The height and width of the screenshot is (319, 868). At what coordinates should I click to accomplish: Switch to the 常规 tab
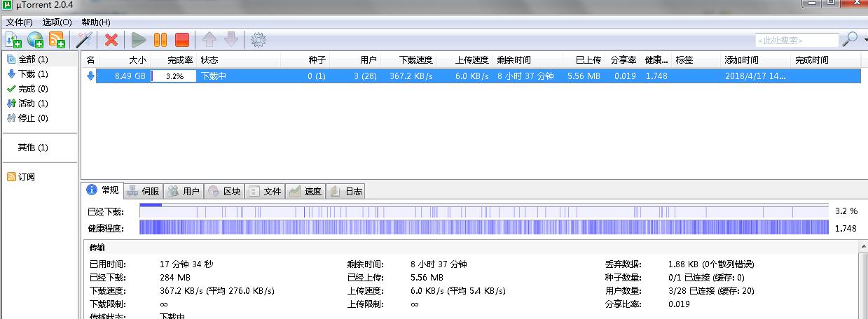(x=103, y=190)
